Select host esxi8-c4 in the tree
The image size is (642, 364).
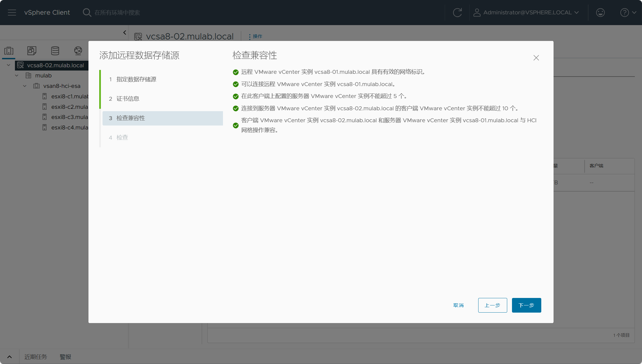(x=70, y=128)
